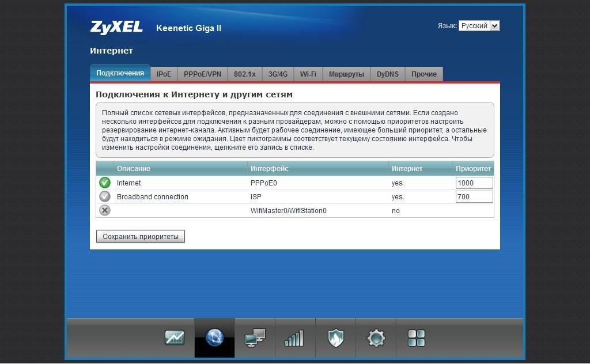Open the home network computers icon

click(255, 338)
